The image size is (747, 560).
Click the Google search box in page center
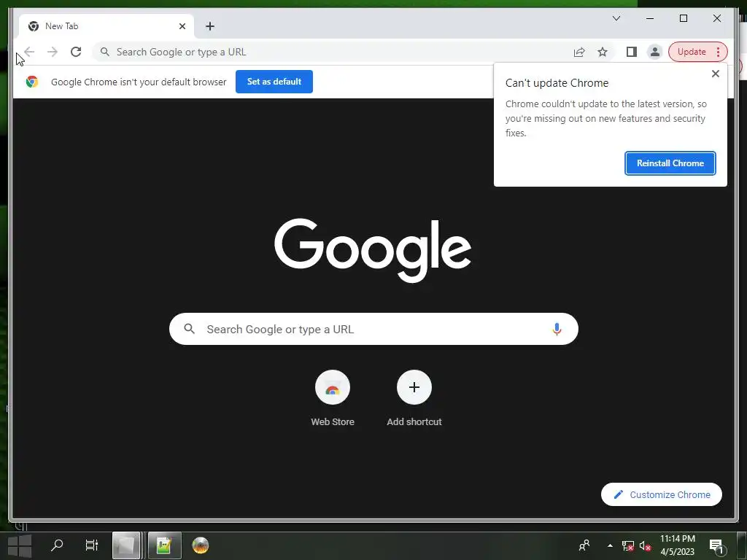[x=373, y=329]
